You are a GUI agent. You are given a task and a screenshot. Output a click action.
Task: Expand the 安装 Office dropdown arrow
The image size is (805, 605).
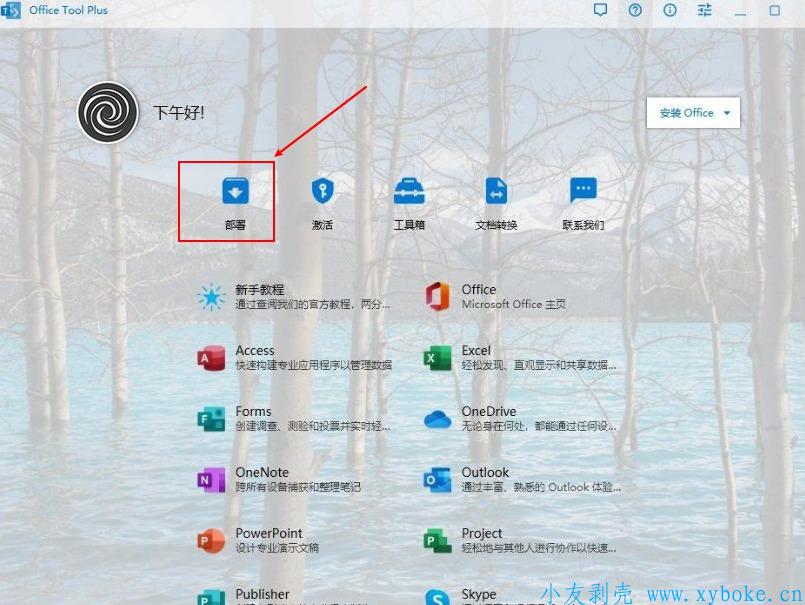(727, 113)
